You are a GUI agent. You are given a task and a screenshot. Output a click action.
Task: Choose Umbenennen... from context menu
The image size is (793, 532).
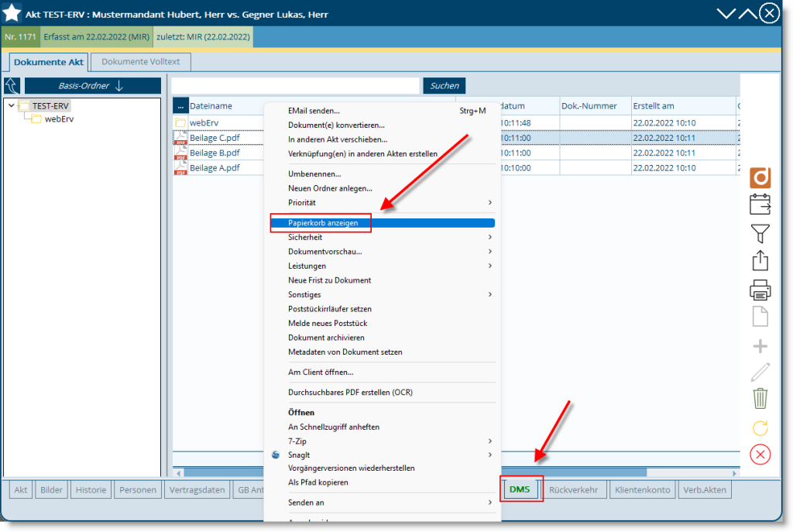coord(314,173)
